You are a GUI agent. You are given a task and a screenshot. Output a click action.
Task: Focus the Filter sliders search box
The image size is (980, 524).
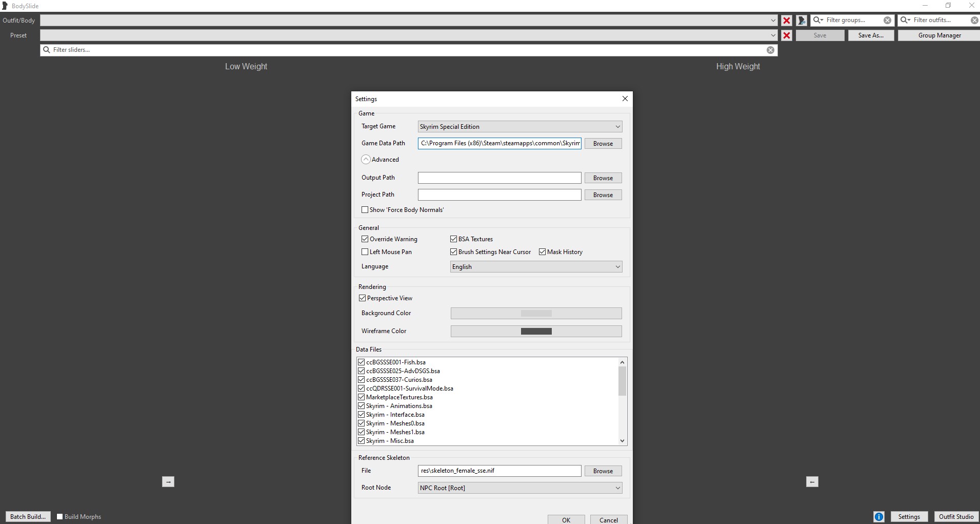pos(409,50)
